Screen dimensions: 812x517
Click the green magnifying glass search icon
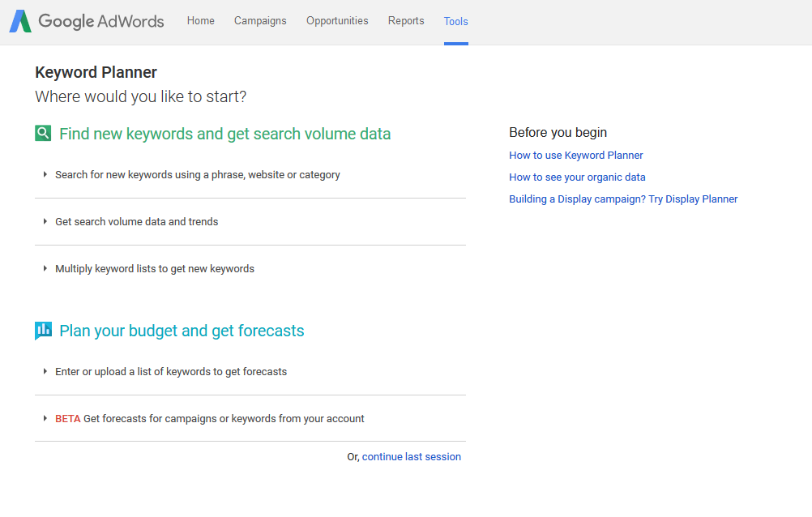click(x=43, y=134)
